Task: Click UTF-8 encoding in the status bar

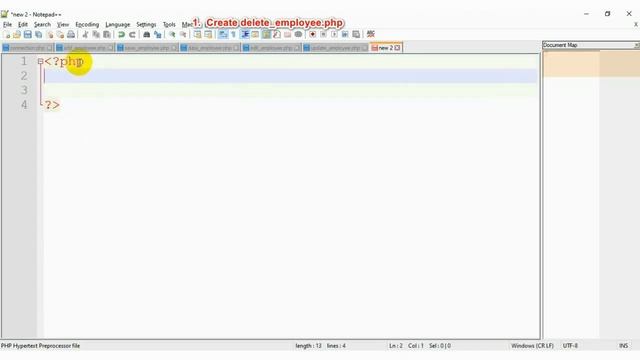Action: click(570, 346)
